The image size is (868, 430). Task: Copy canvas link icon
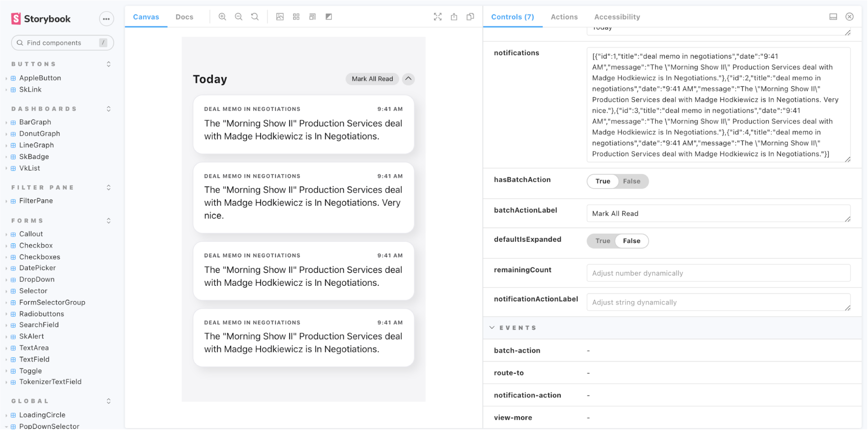(470, 17)
